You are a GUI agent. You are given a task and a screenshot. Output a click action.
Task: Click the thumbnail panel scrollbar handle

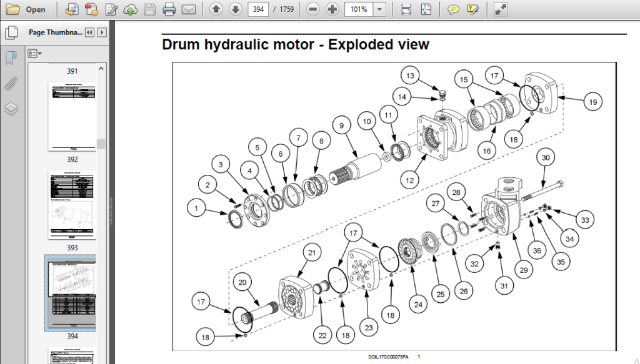pyautogui.click(x=101, y=144)
